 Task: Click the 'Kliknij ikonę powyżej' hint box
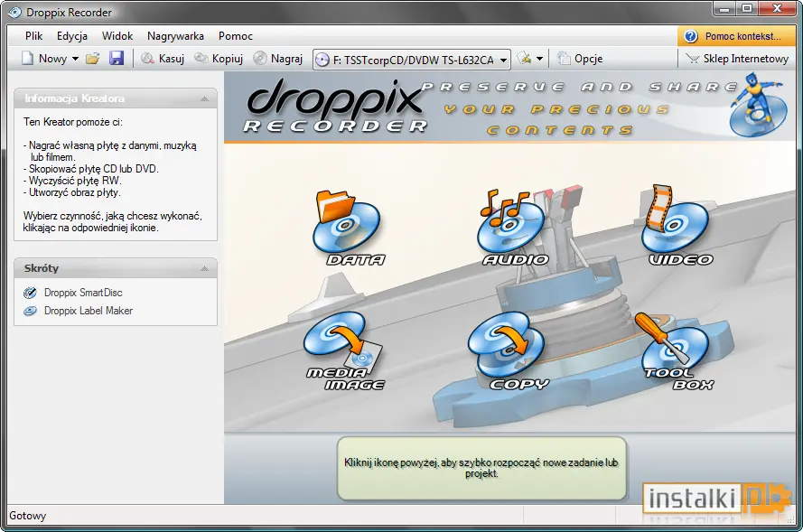(x=482, y=469)
